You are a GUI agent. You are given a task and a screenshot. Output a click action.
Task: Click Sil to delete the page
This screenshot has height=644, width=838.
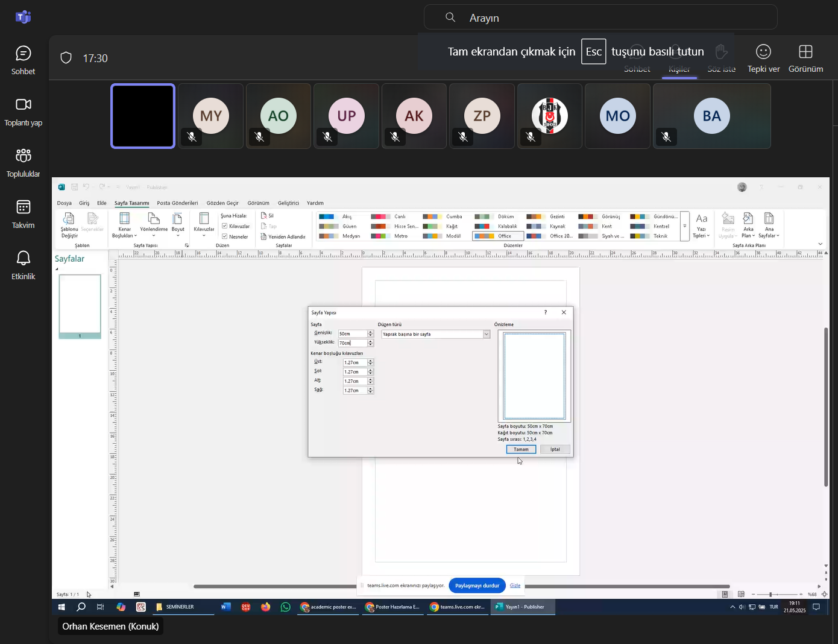(267, 215)
